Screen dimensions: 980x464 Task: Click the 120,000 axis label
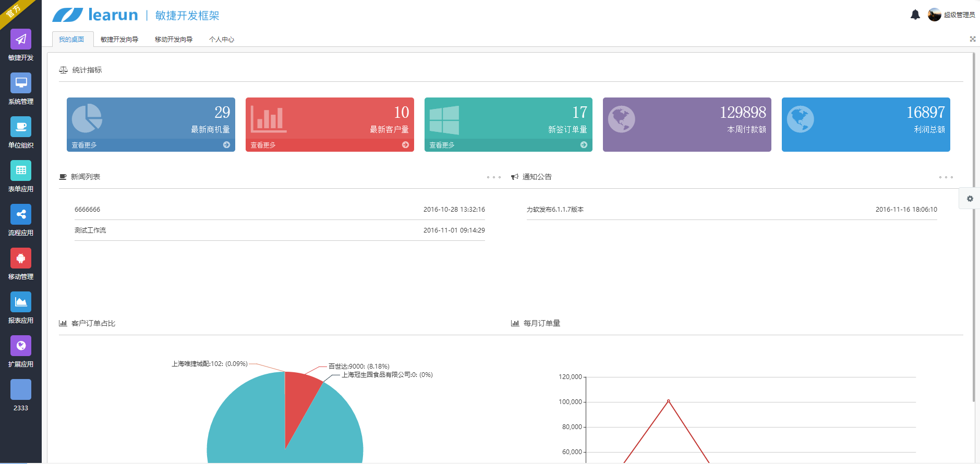[x=570, y=377]
